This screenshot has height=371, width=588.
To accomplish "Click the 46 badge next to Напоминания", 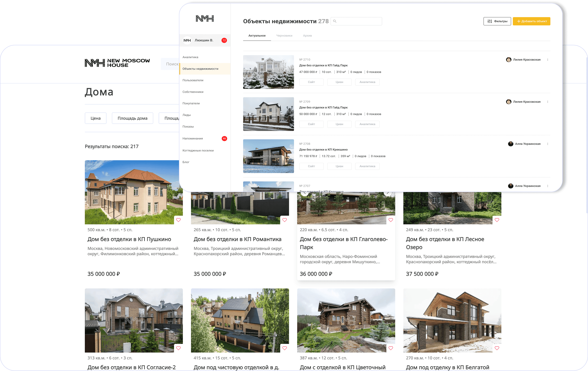I will coord(224,139).
